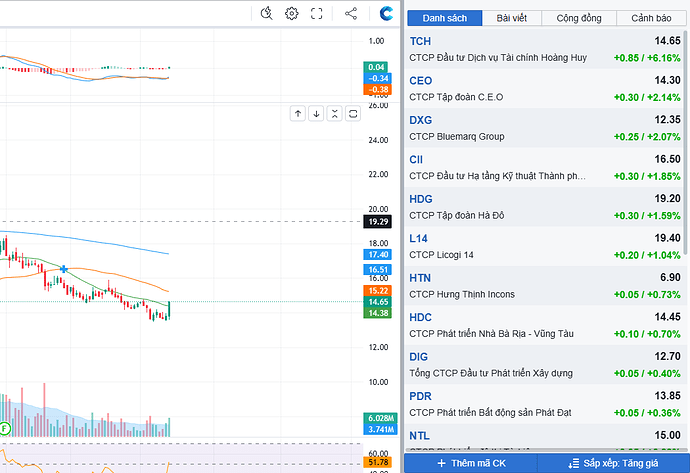Click the 14.38 green price label

378,313
